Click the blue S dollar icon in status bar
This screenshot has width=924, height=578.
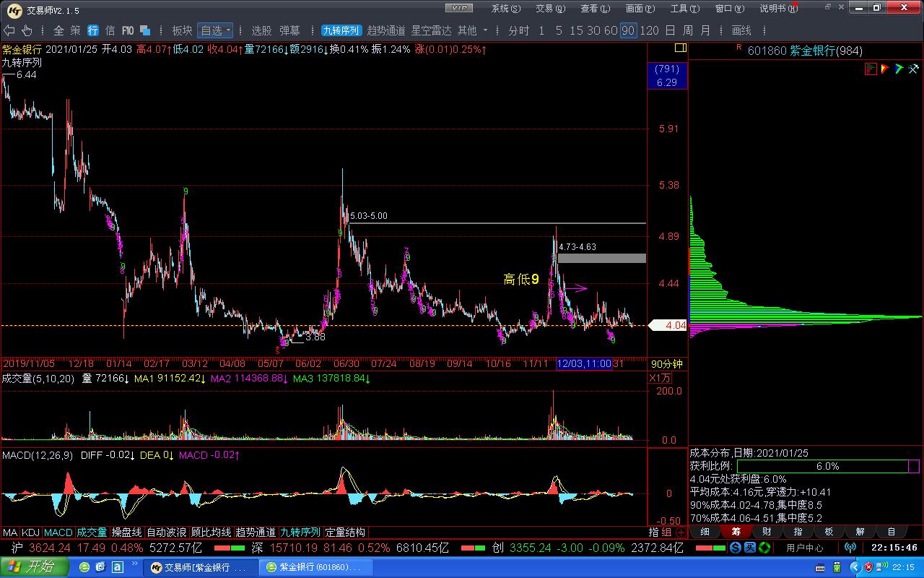click(735, 548)
